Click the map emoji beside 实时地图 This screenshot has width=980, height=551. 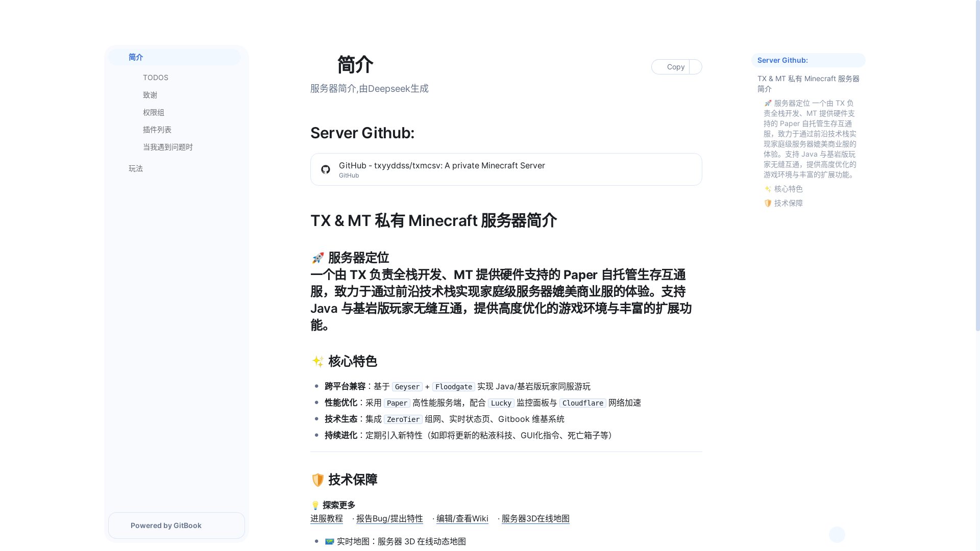[330, 541]
